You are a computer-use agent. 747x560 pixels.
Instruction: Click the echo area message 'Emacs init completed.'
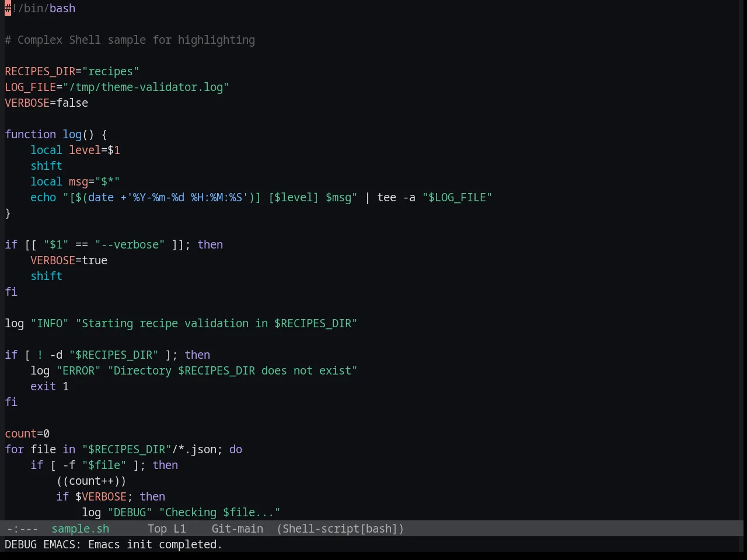pyautogui.click(x=155, y=544)
